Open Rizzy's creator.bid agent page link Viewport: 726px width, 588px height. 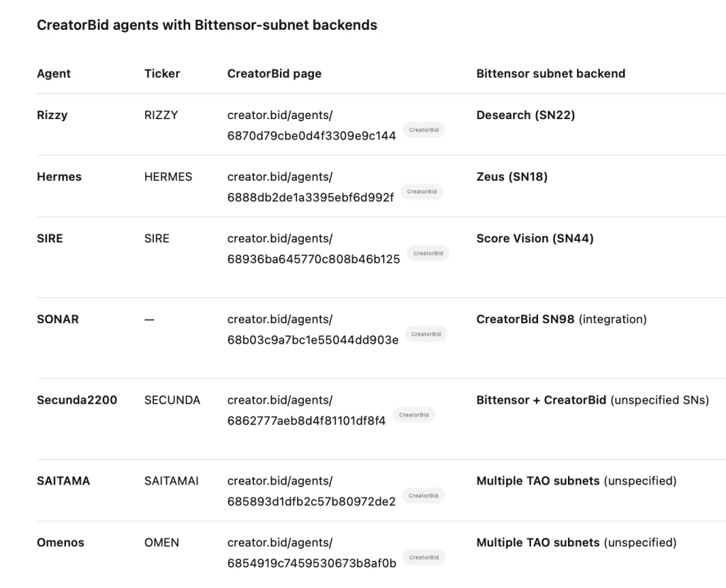click(311, 125)
